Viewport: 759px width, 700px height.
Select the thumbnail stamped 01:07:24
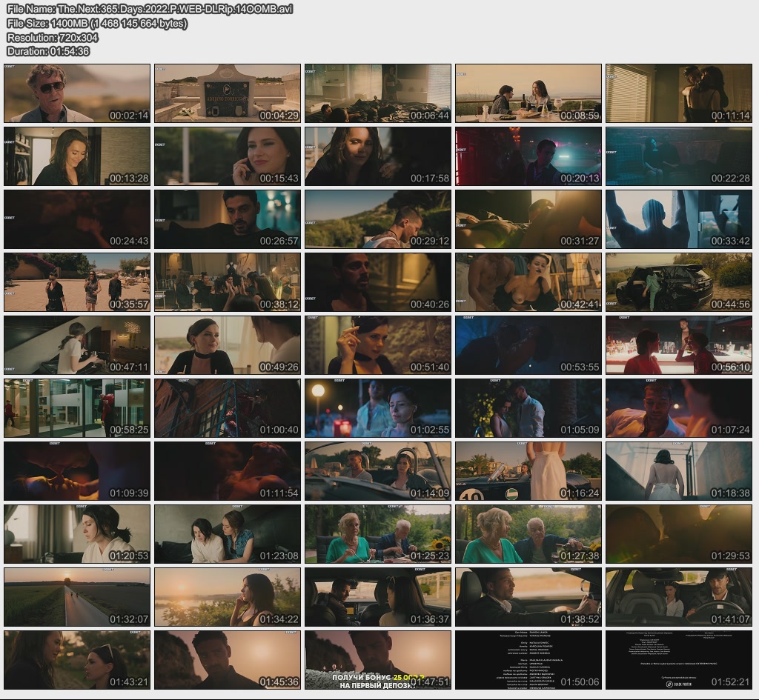click(679, 408)
